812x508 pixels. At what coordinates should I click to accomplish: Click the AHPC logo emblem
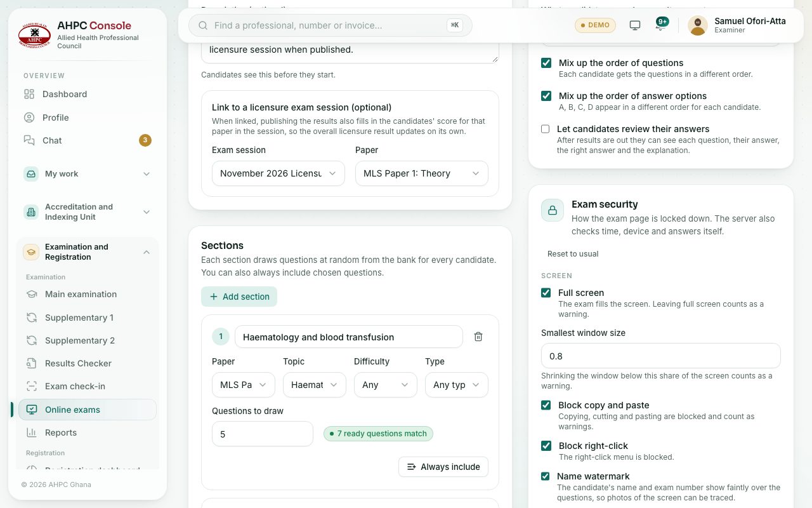click(34, 36)
